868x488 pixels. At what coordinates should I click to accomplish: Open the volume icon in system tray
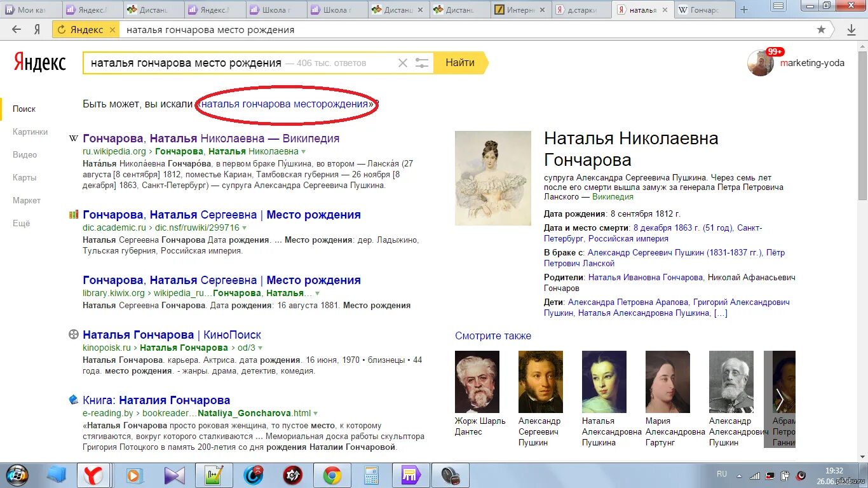click(x=801, y=475)
